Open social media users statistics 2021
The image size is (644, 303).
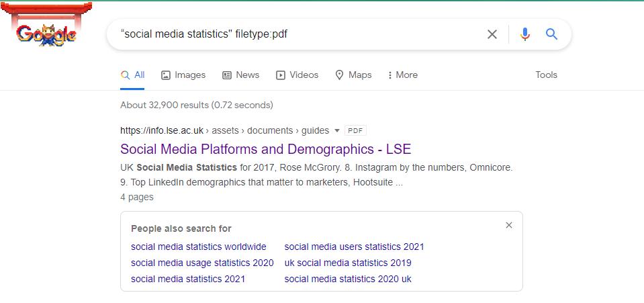coord(354,247)
